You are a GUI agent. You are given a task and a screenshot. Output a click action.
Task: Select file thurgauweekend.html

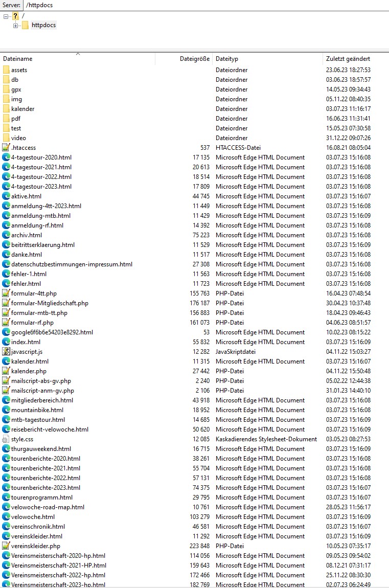click(x=41, y=449)
